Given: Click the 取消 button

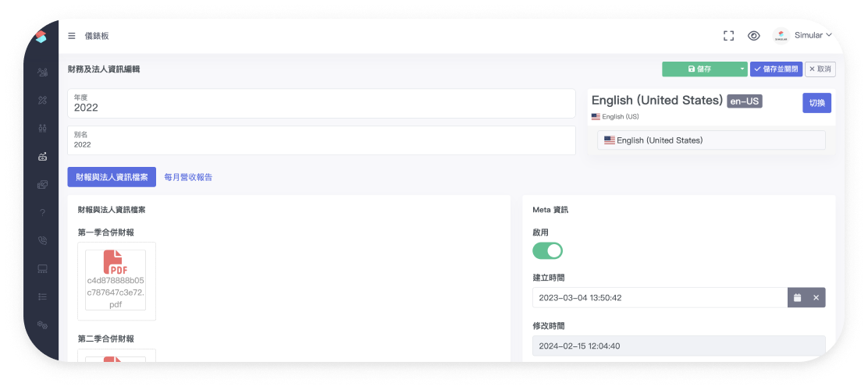Looking at the screenshot, I should click(820, 69).
